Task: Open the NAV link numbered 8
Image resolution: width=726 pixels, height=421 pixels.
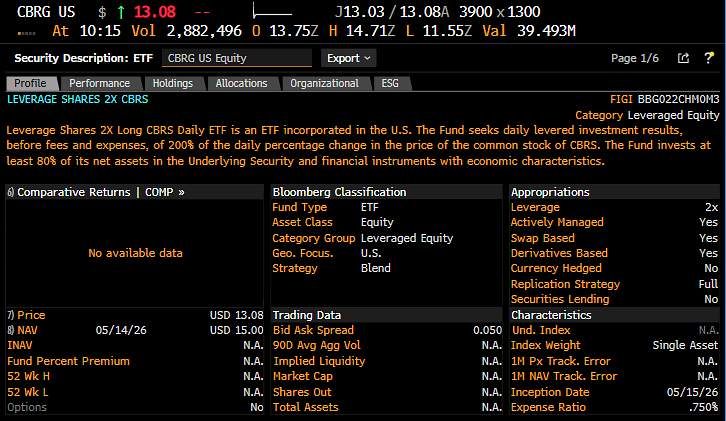Action: click(22, 330)
